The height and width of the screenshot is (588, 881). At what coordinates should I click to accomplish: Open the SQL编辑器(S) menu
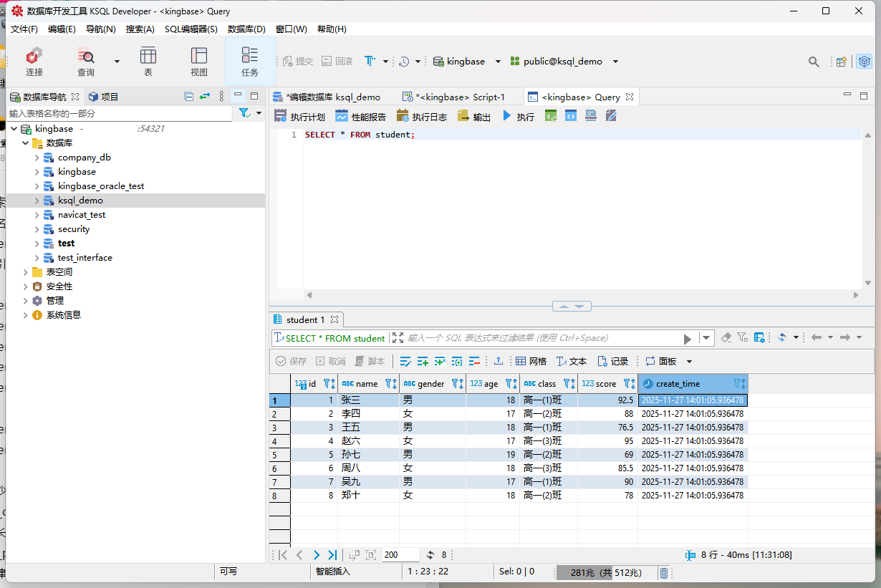point(191,29)
